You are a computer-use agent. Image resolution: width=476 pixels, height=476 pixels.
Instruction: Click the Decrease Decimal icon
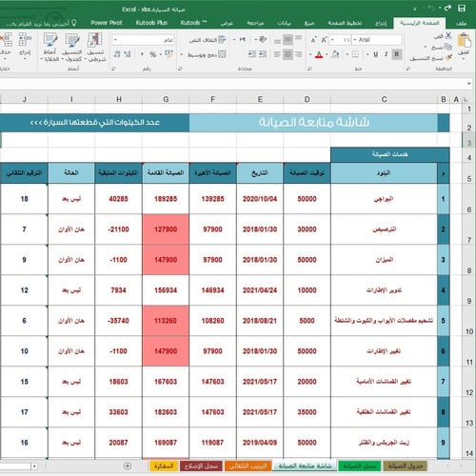pyautogui.click(x=117, y=54)
